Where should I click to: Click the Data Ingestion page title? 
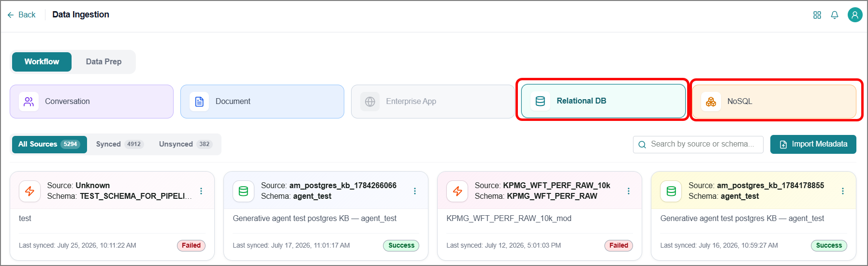pyautogui.click(x=81, y=15)
